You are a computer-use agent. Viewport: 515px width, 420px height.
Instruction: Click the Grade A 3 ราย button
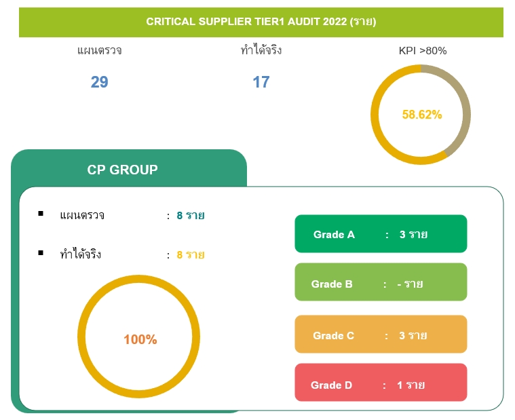click(x=381, y=234)
